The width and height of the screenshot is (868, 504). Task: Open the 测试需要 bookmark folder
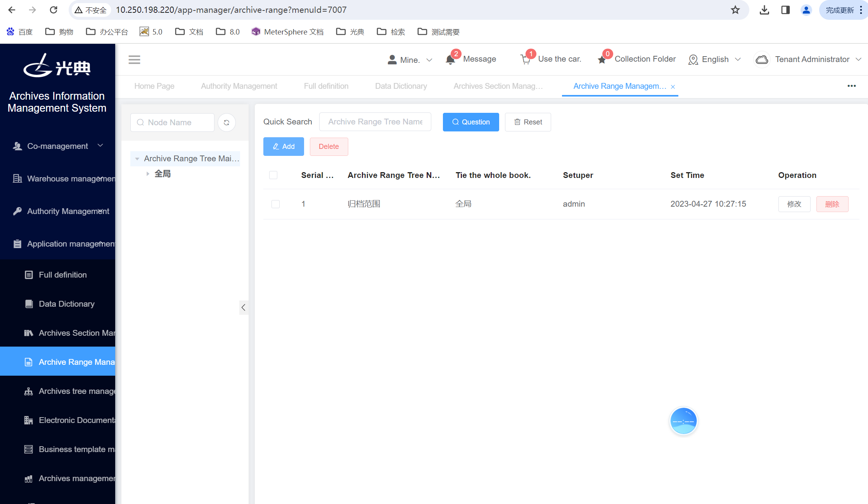(x=439, y=32)
